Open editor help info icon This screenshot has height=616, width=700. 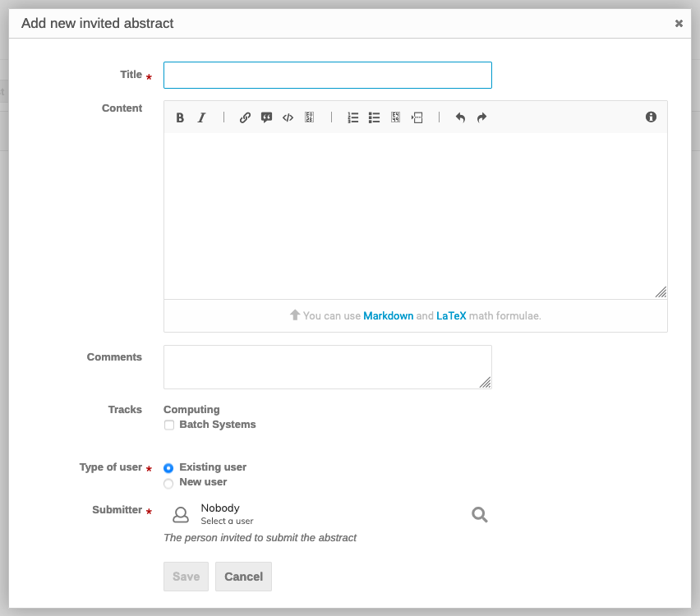(x=651, y=117)
